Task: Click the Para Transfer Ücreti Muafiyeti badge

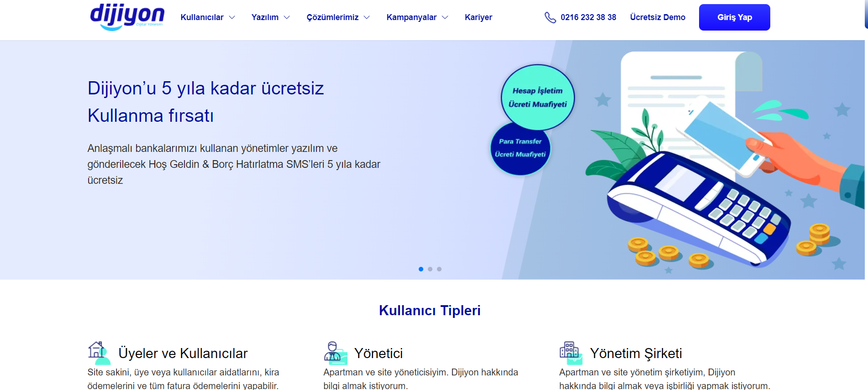Action: coord(520,148)
